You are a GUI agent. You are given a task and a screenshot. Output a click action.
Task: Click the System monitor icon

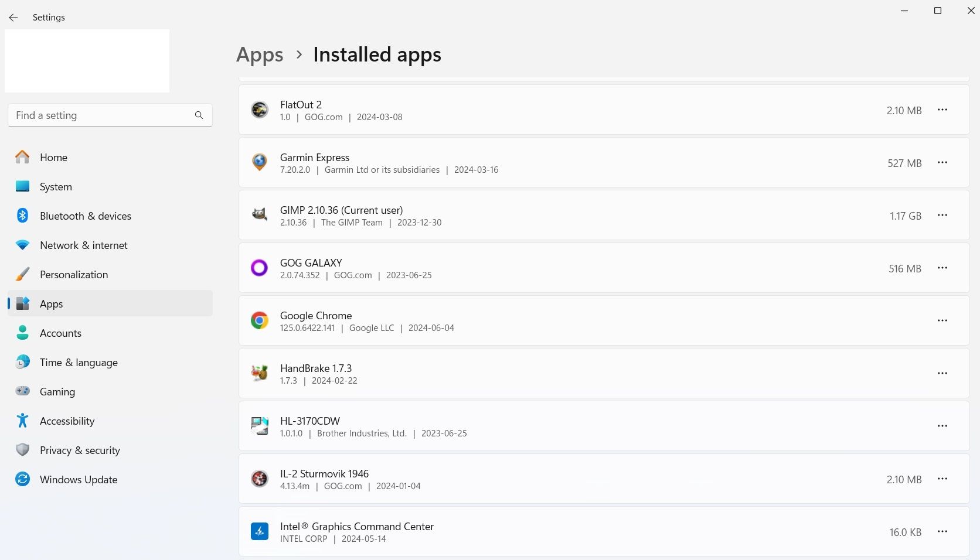(22, 186)
